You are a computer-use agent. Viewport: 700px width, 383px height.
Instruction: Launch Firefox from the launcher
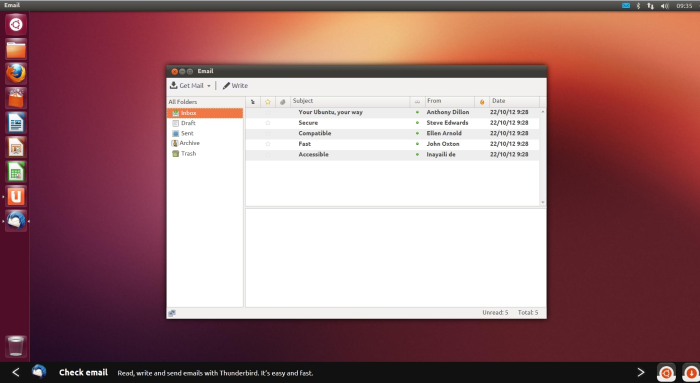coord(16,74)
